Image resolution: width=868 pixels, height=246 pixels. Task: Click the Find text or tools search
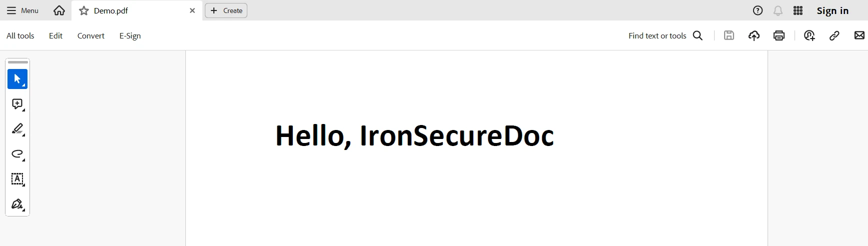click(665, 35)
